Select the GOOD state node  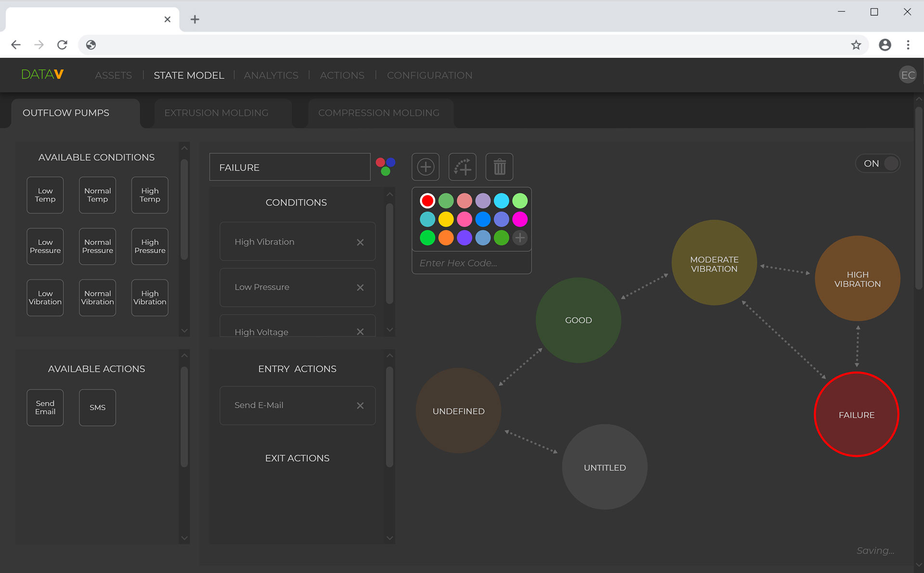point(578,320)
